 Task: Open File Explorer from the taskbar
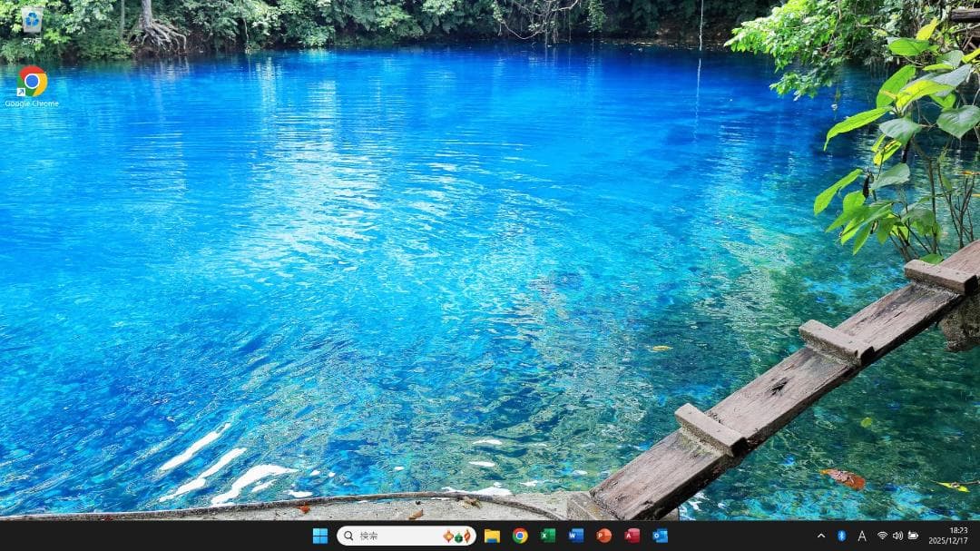(491, 536)
